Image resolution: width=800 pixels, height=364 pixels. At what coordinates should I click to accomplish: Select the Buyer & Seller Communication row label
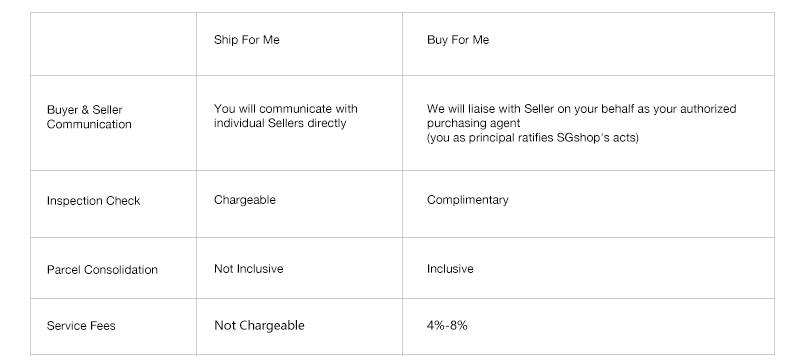(89, 117)
